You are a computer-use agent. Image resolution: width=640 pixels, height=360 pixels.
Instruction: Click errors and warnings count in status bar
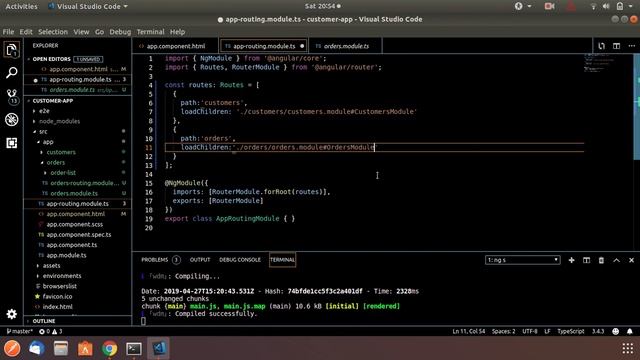coord(51,331)
